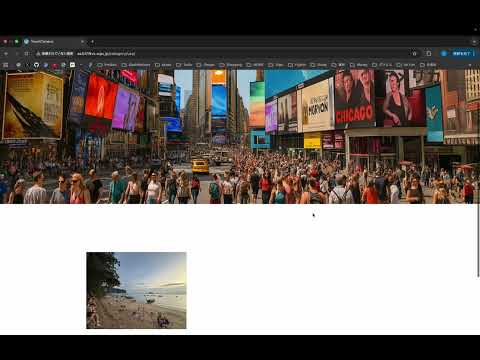Bookmark this page with the star icon
The width and height of the screenshot is (480, 360).
click(x=414, y=53)
